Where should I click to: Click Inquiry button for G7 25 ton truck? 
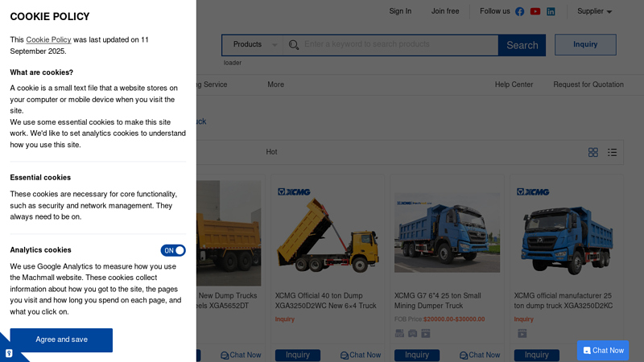[417, 355]
